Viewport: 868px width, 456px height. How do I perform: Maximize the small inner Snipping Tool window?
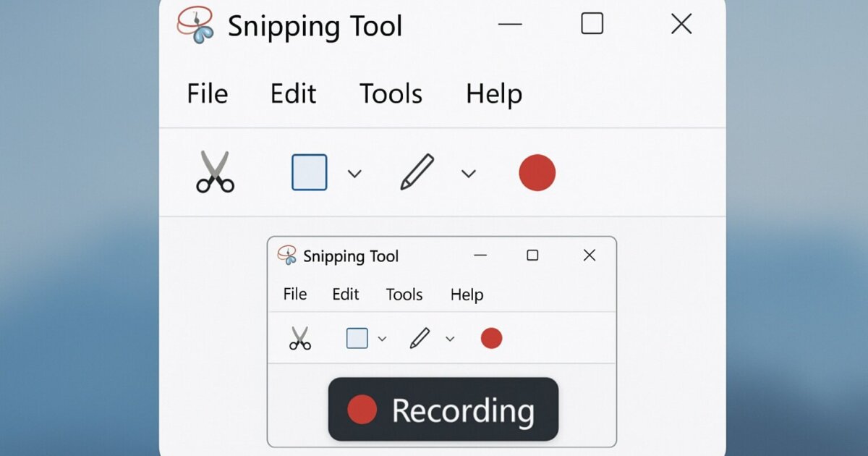point(532,256)
